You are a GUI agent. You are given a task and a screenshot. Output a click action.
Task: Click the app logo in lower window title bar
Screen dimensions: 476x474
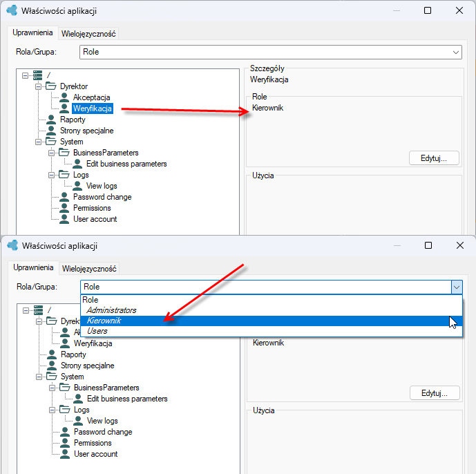pos(12,245)
